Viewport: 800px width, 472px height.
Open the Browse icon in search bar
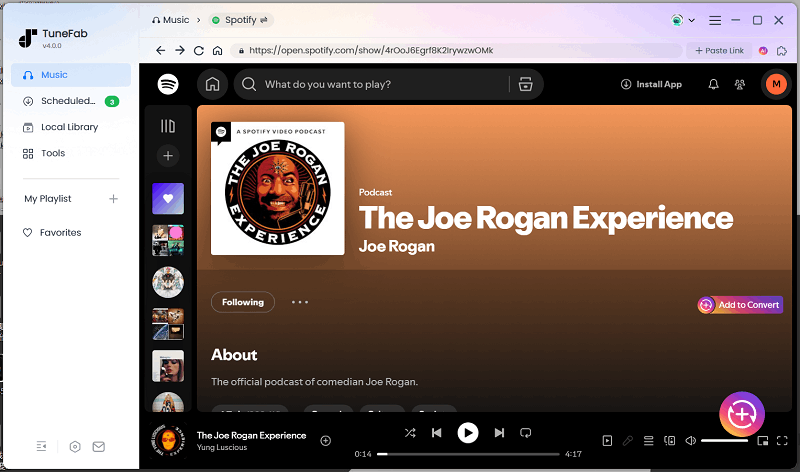[525, 85]
